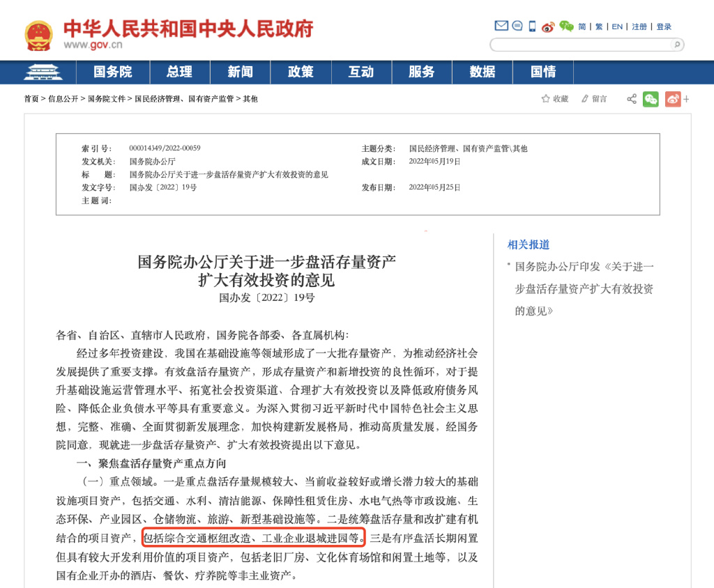Open the 服务 menu
The height and width of the screenshot is (588, 714).
click(x=422, y=72)
